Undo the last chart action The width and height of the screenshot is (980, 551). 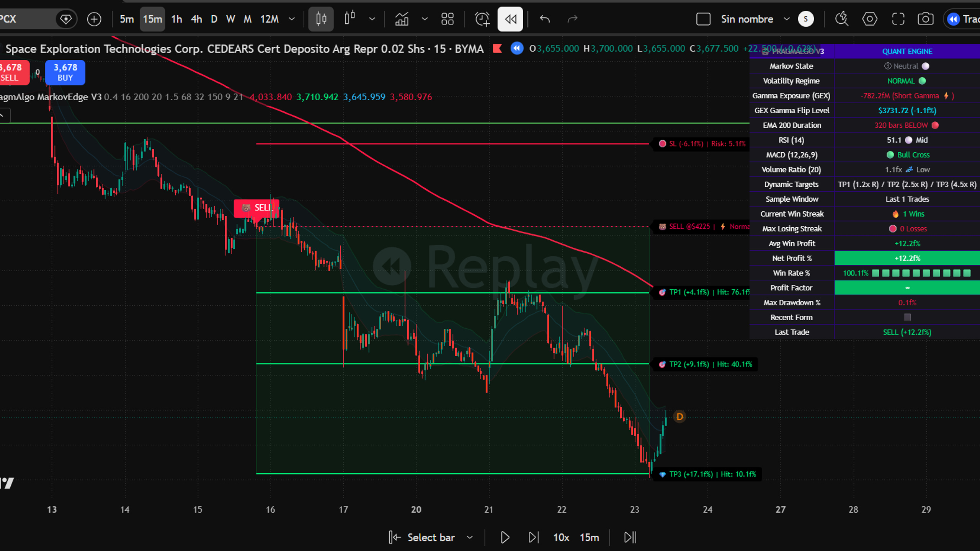coord(544,19)
